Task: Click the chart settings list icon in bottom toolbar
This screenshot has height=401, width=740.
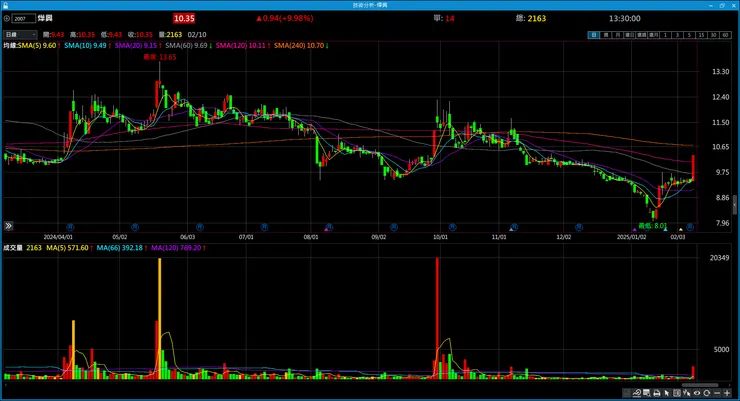Action: (627, 393)
